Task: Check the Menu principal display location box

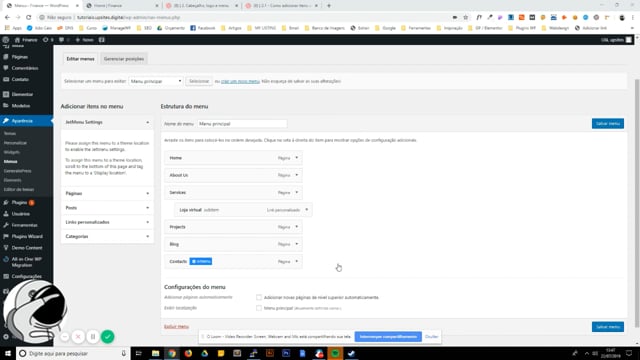Action: click(x=259, y=308)
